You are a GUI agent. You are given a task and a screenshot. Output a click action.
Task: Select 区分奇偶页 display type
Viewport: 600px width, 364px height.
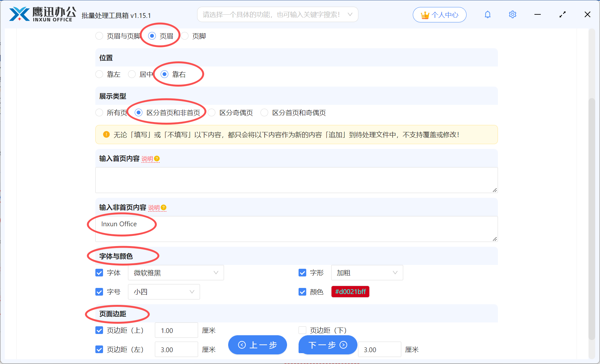click(x=212, y=112)
